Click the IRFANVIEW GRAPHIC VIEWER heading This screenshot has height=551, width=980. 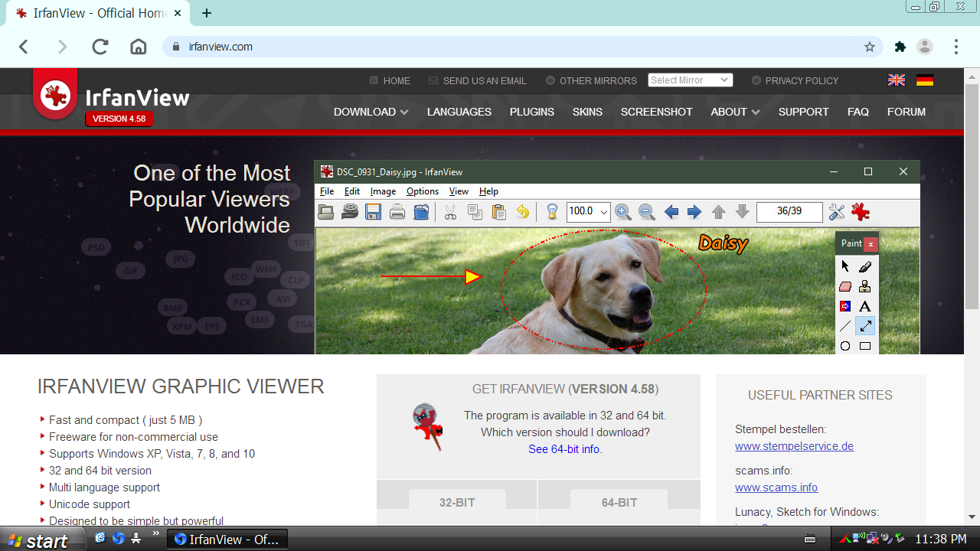click(x=181, y=386)
